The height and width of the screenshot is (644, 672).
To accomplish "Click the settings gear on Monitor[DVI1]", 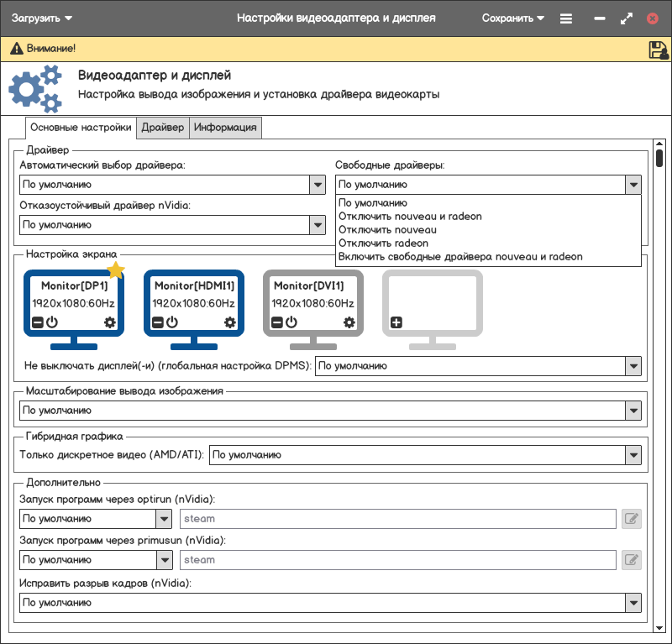I will (x=349, y=322).
